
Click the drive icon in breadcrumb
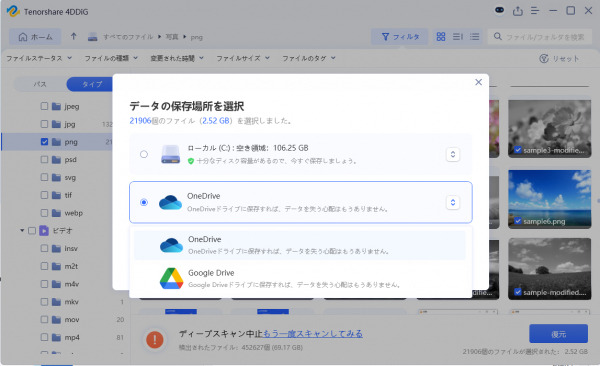[x=92, y=37]
